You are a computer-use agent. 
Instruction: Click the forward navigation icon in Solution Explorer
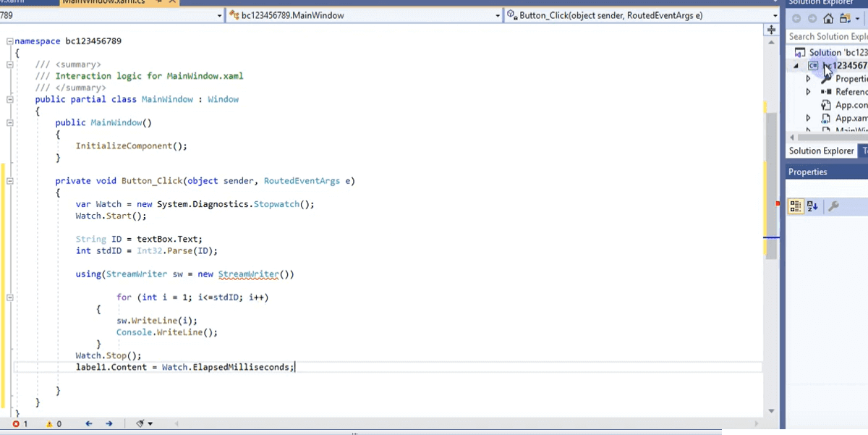(x=812, y=18)
